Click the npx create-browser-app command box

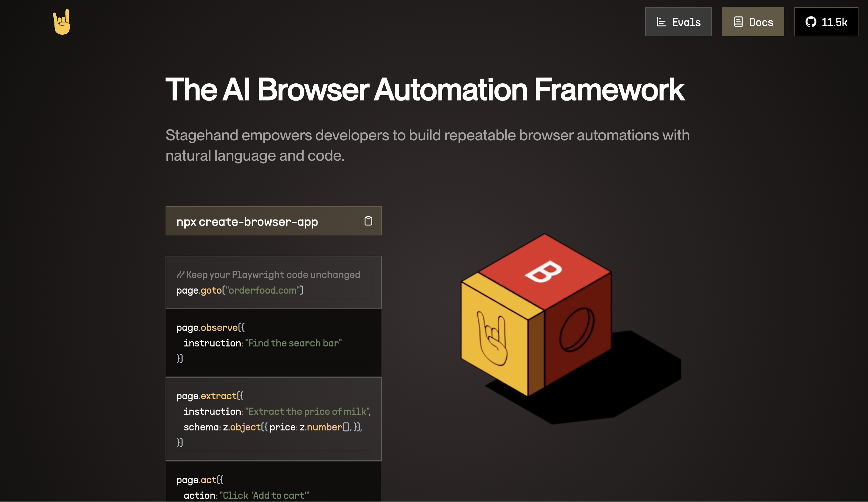[x=274, y=221]
